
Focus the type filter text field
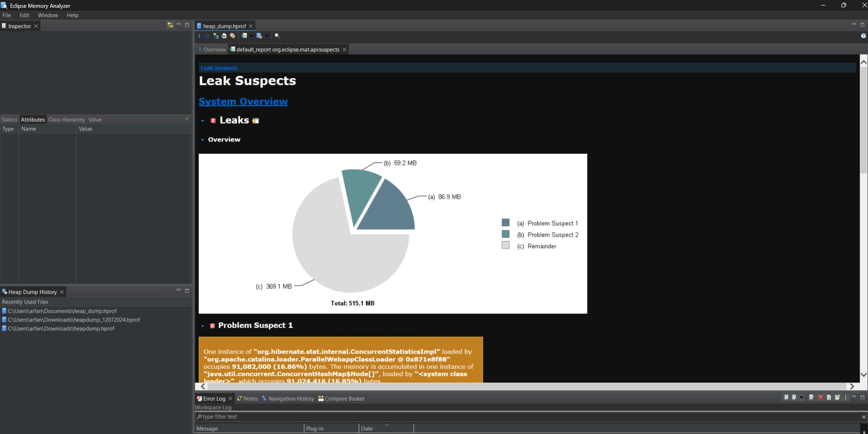(x=528, y=417)
